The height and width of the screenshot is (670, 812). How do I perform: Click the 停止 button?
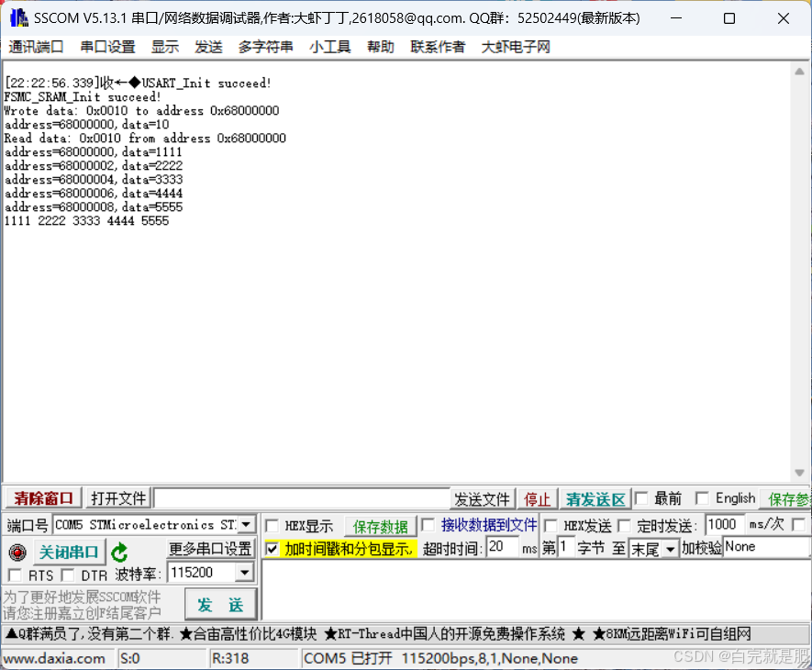537,499
